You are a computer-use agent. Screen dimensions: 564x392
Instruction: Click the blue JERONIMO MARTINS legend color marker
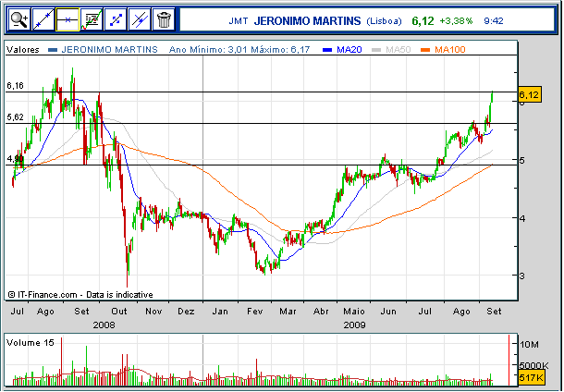pyautogui.click(x=53, y=50)
